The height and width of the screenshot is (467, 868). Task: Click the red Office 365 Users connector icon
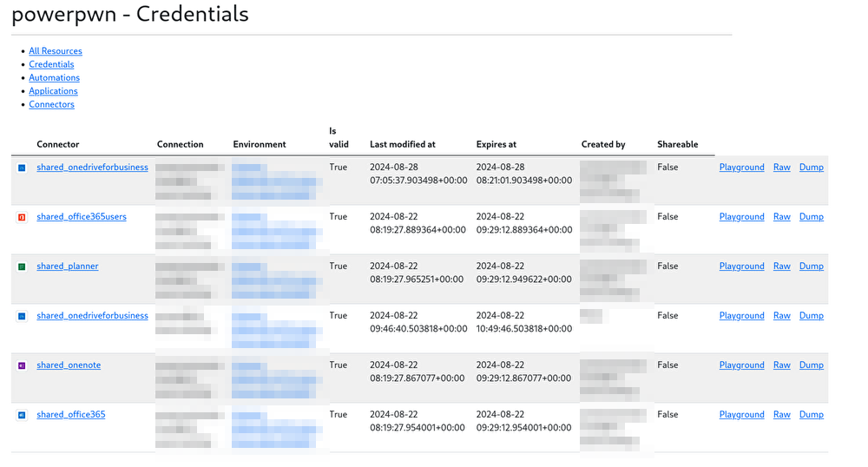click(22, 217)
